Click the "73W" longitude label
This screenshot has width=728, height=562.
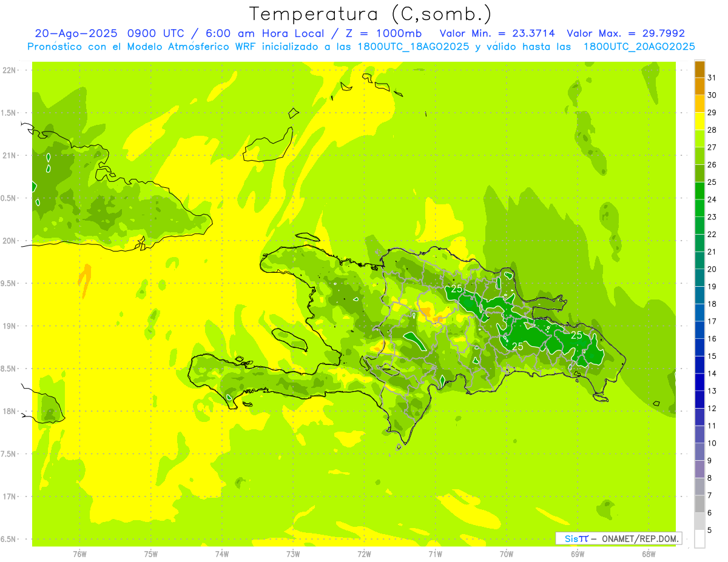point(293,554)
